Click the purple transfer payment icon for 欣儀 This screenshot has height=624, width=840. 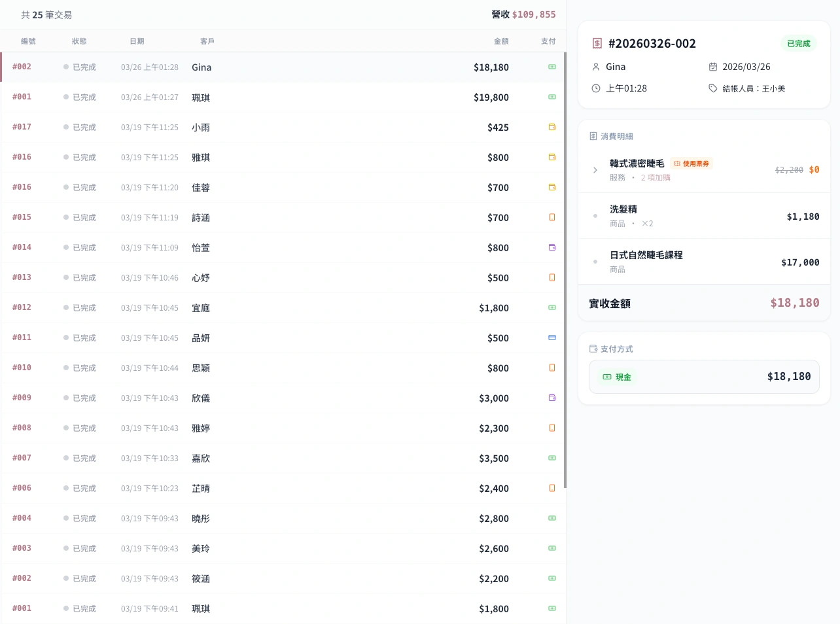(x=551, y=398)
